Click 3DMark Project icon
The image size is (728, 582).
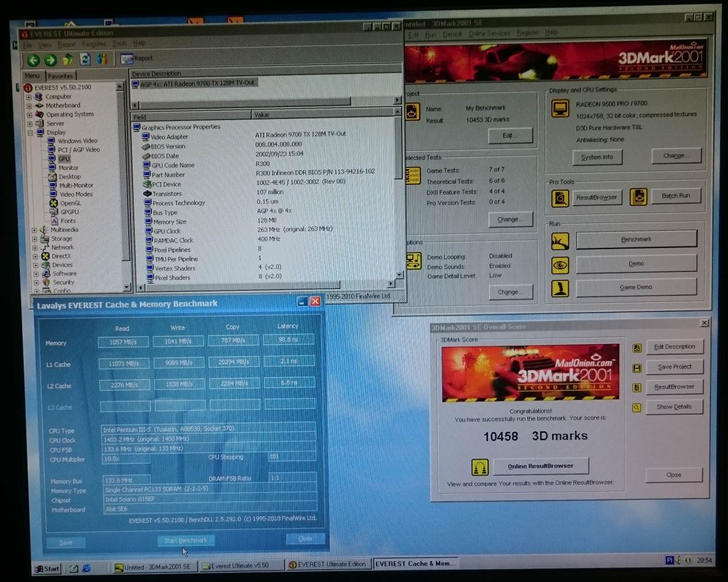point(412,112)
